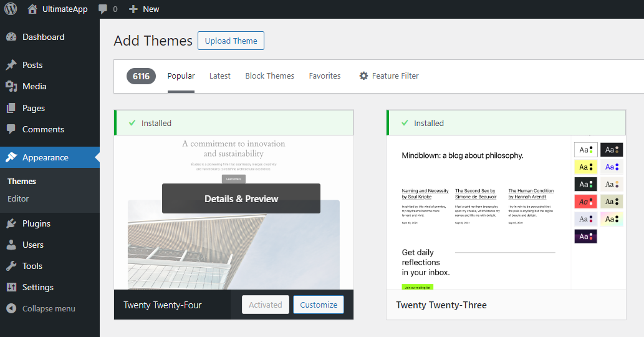Screen dimensions: 644x337
Task: Click the green checkmark on Twenty Twenty-Three
Action: click(x=405, y=123)
